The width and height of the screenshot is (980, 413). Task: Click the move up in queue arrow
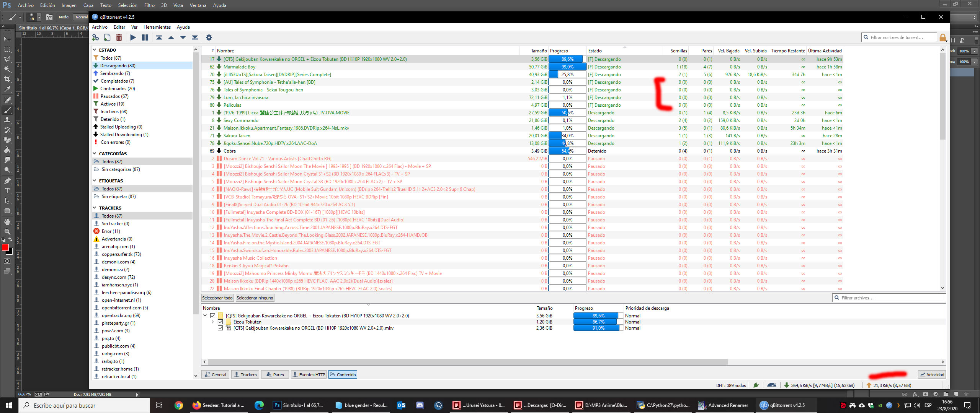pyautogui.click(x=171, y=37)
